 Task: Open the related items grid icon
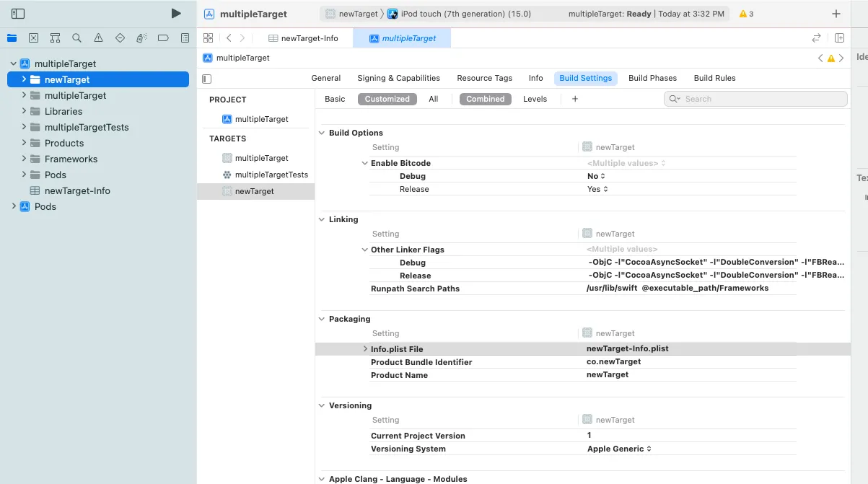(208, 38)
